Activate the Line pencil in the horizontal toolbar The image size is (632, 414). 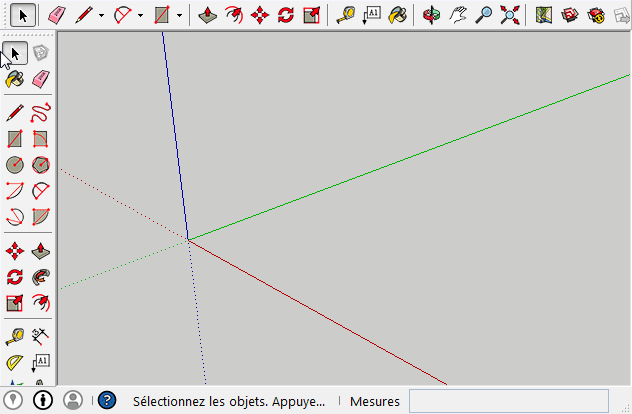click(x=84, y=15)
